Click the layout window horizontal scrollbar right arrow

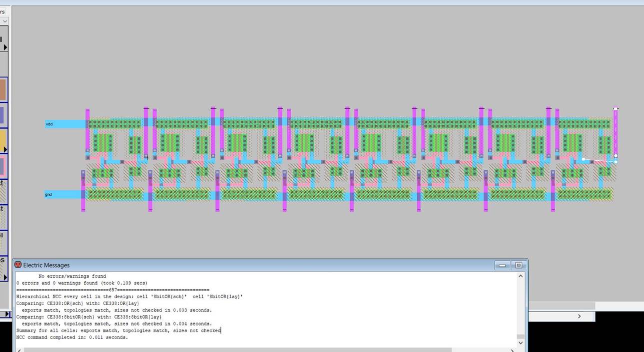[x=580, y=316]
